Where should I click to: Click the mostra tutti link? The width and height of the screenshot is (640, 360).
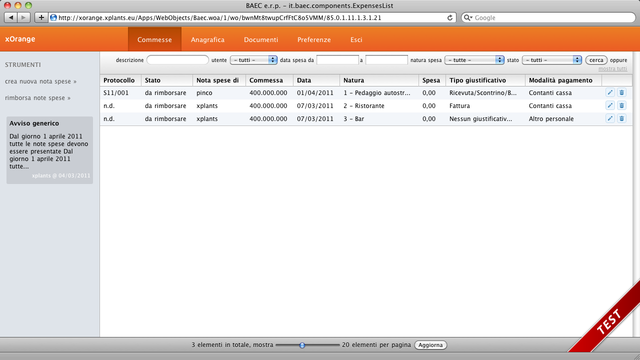613,69
